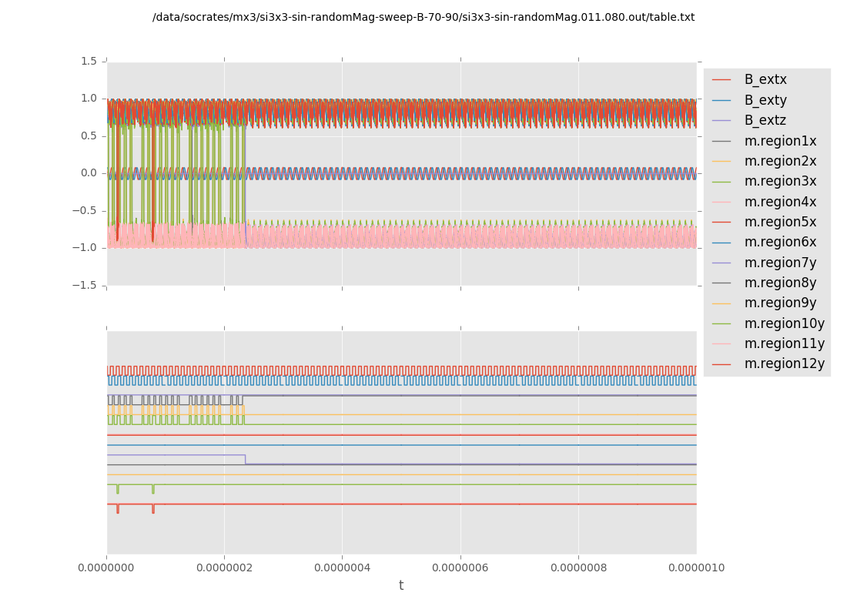Click the 1.5 y-axis tick label

(89, 61)
